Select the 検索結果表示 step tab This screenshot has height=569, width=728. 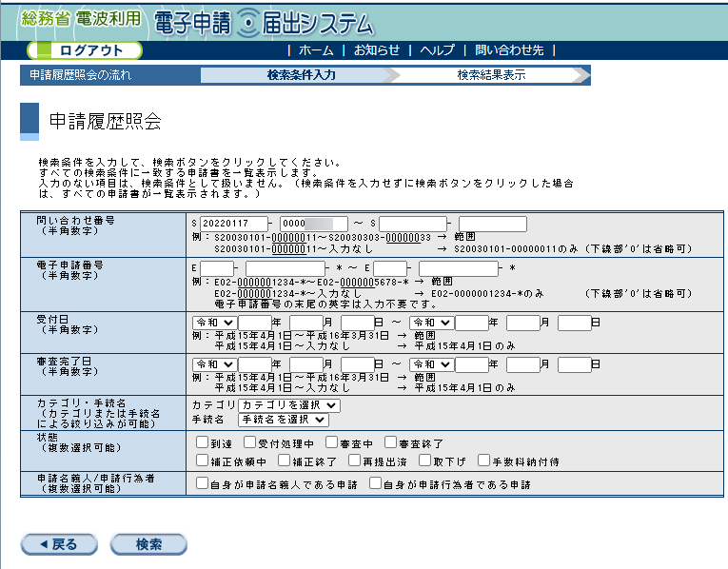[x=491, y=75]
